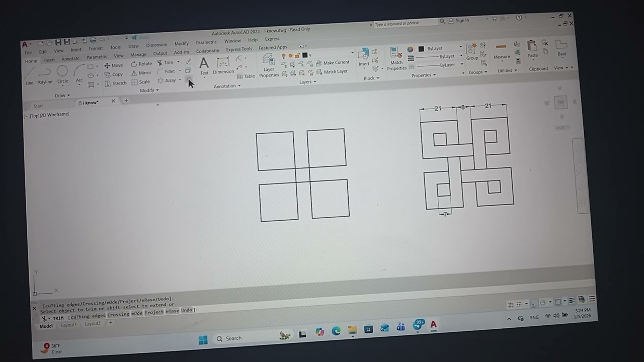Select the Text annotation tool

(204, 66)
